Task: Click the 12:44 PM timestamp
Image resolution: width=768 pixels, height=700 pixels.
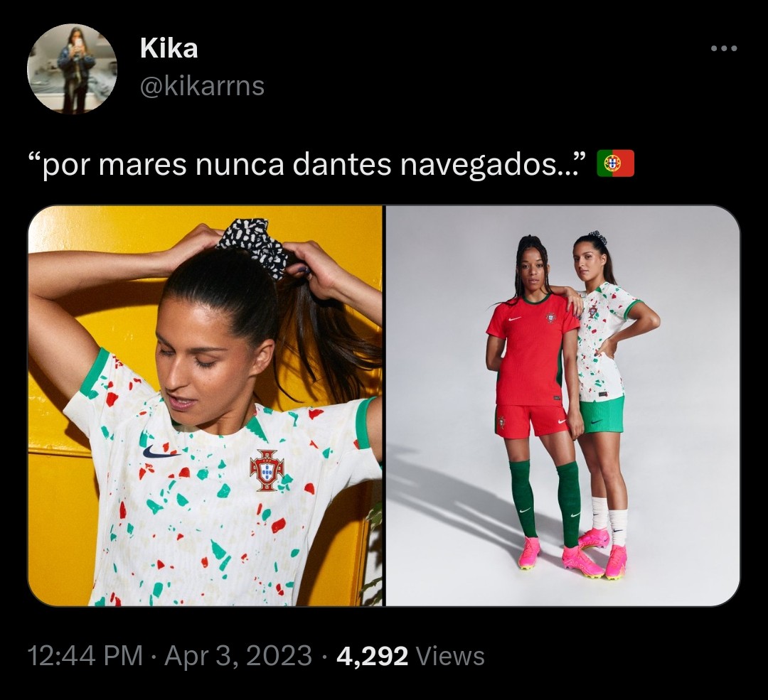Action: point(85,656)
